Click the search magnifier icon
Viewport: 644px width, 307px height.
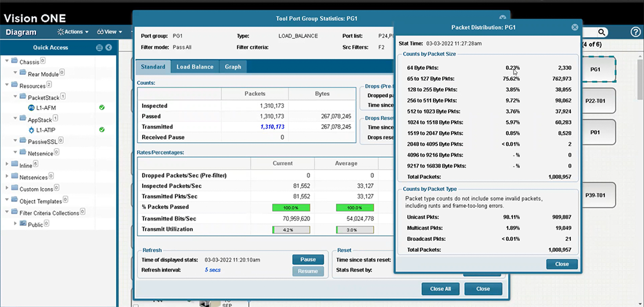click(x=602, y=32)
